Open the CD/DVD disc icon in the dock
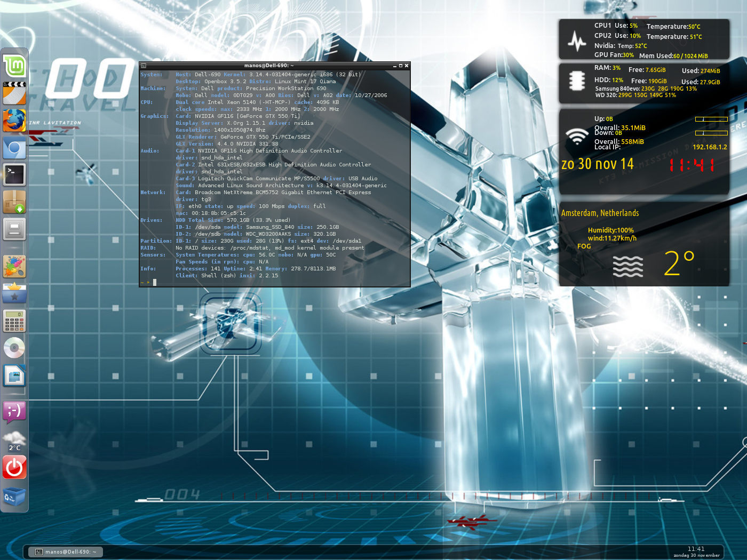This screenshot has width=747, height=560. tap(14, 348)
